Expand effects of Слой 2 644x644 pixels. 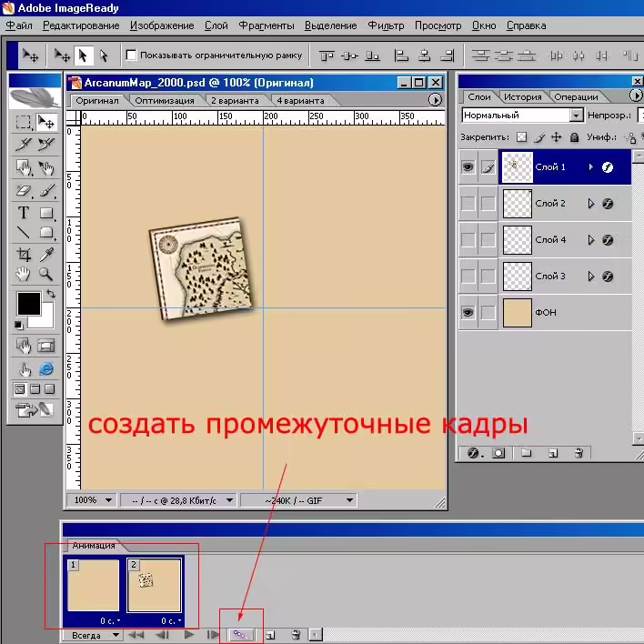590,204
